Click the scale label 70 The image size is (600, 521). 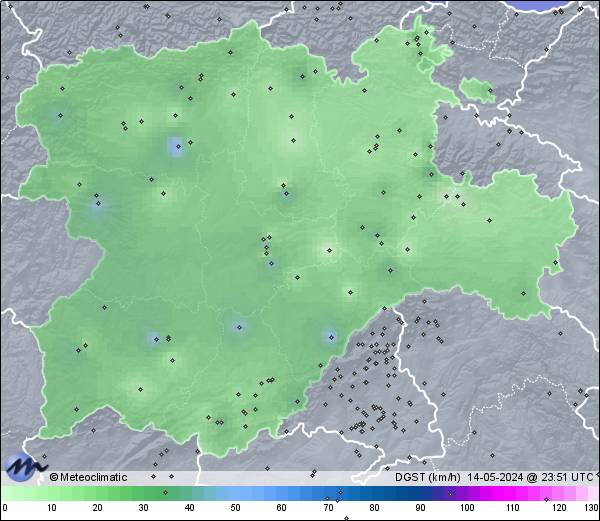(x=328, y=508)
